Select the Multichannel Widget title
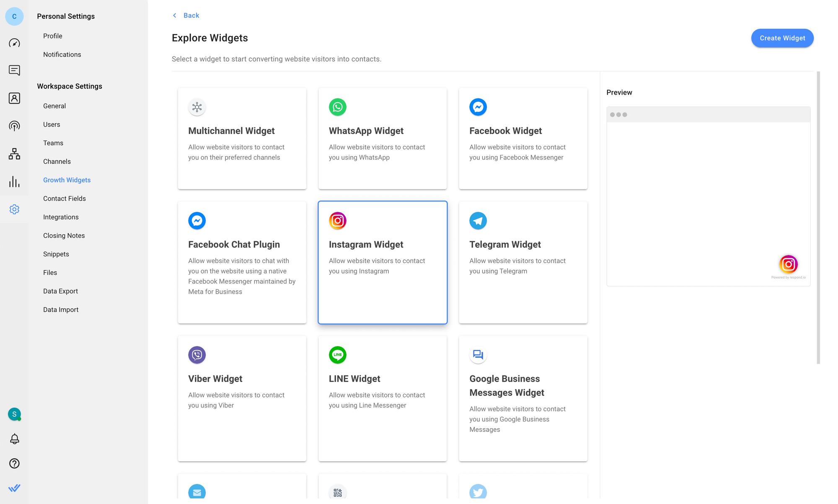The width and height of the screenshot is (838, 504). point(231,131)
